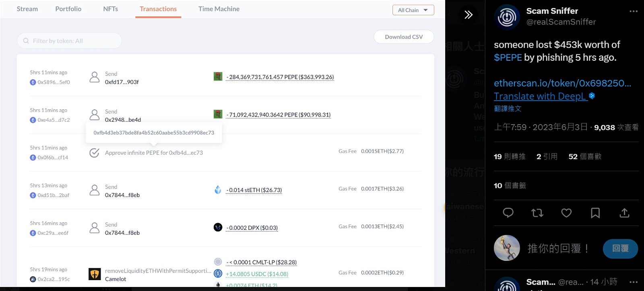The image size is (644, 291).
Task: Click the -0.014 stETH amount
Action: point(254,190)
